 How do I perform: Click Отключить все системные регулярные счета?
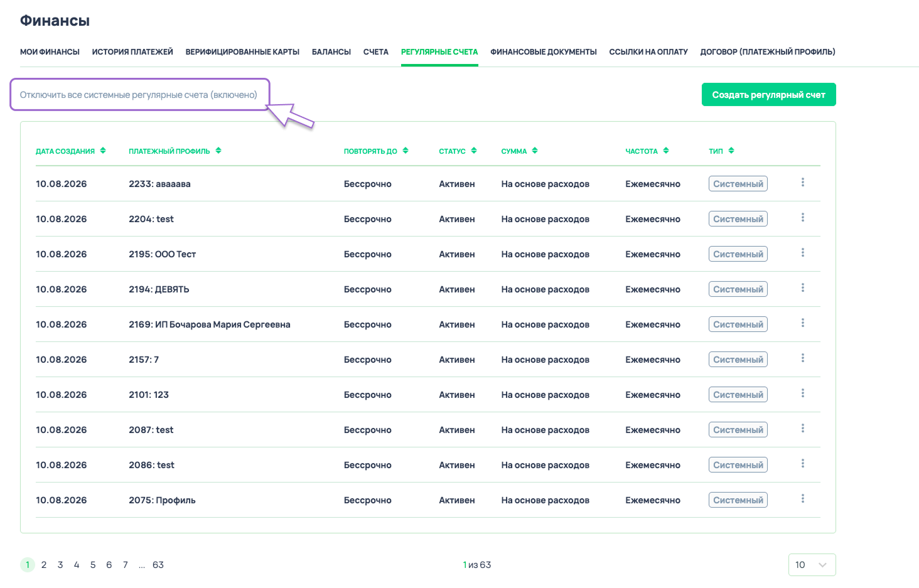[139, 95]
